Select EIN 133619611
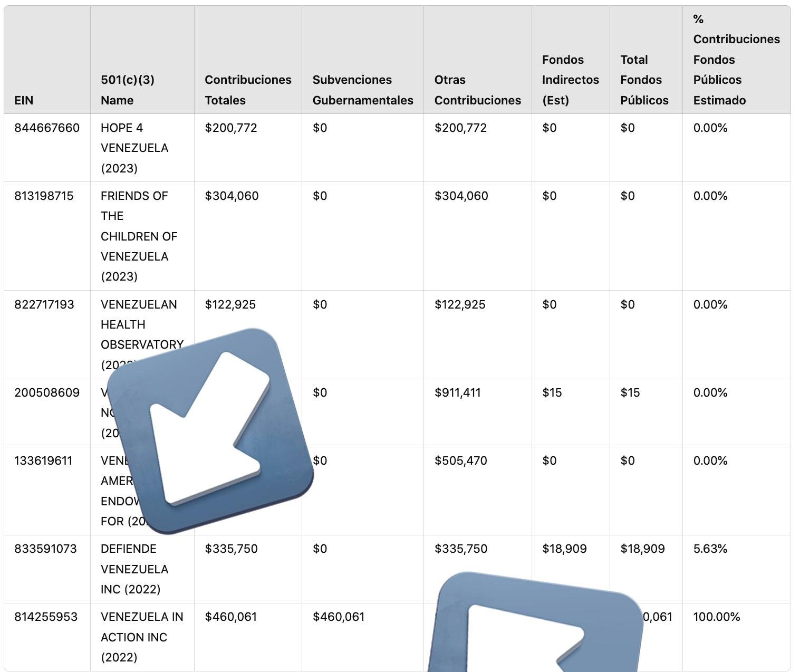 [x=43, y=460]
